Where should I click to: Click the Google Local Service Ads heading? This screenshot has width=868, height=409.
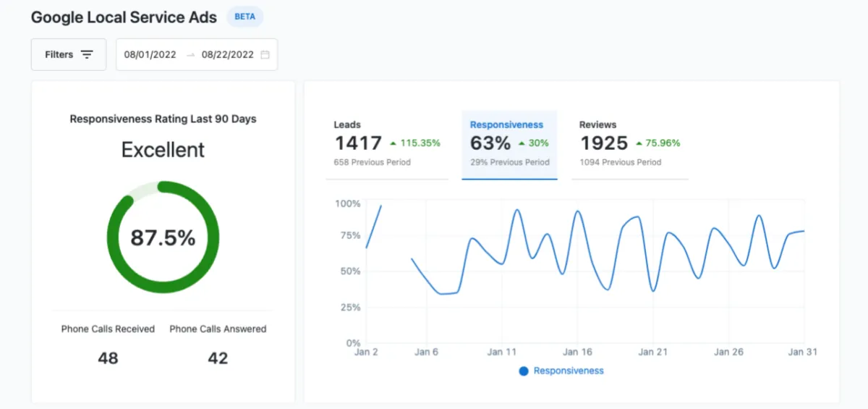point(124,17)
